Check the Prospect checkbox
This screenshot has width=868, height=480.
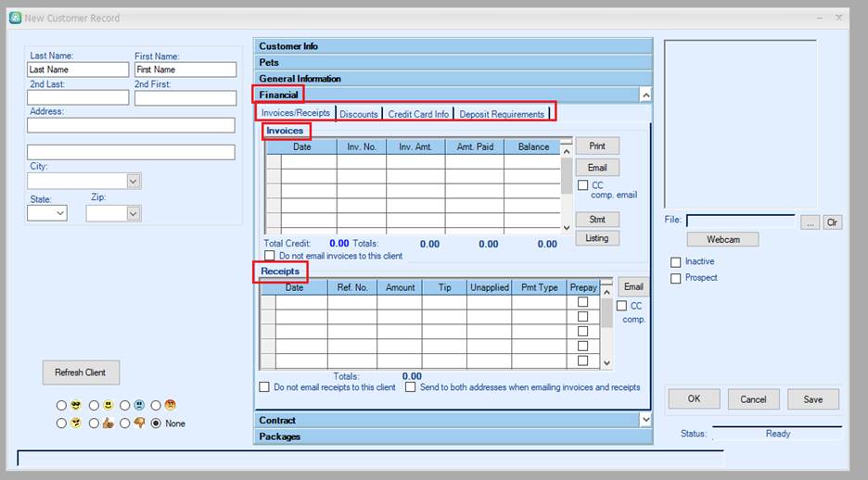coord(676,278)
